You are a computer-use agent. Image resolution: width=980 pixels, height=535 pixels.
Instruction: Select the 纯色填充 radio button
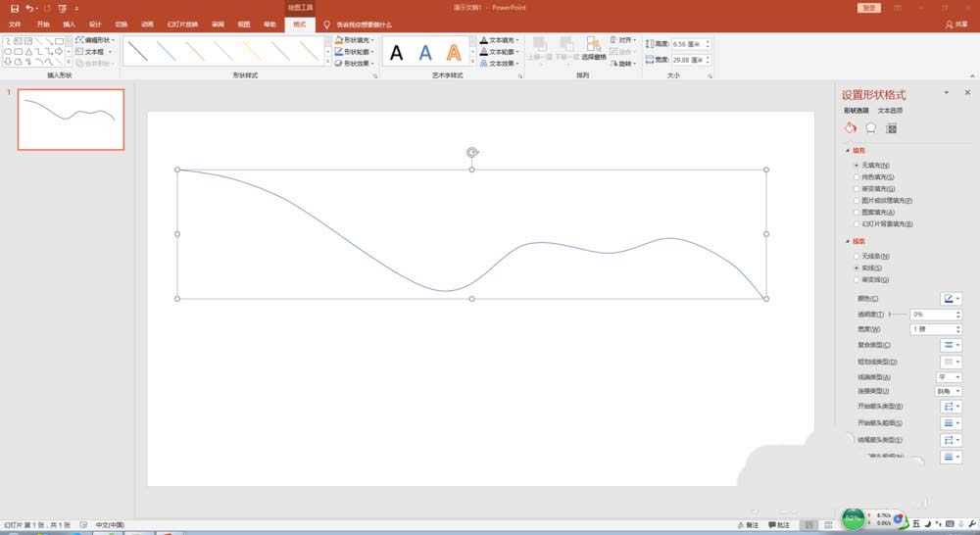click(857, 177)
